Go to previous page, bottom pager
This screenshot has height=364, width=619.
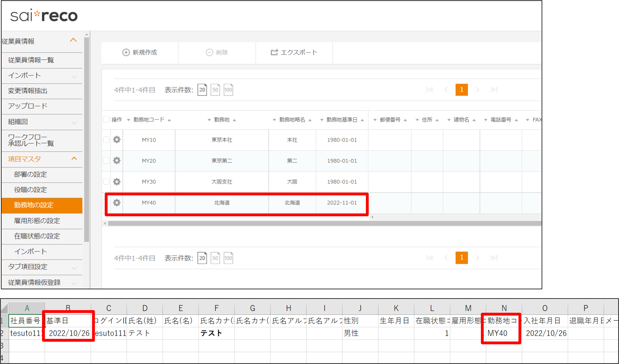coord(446,258)
